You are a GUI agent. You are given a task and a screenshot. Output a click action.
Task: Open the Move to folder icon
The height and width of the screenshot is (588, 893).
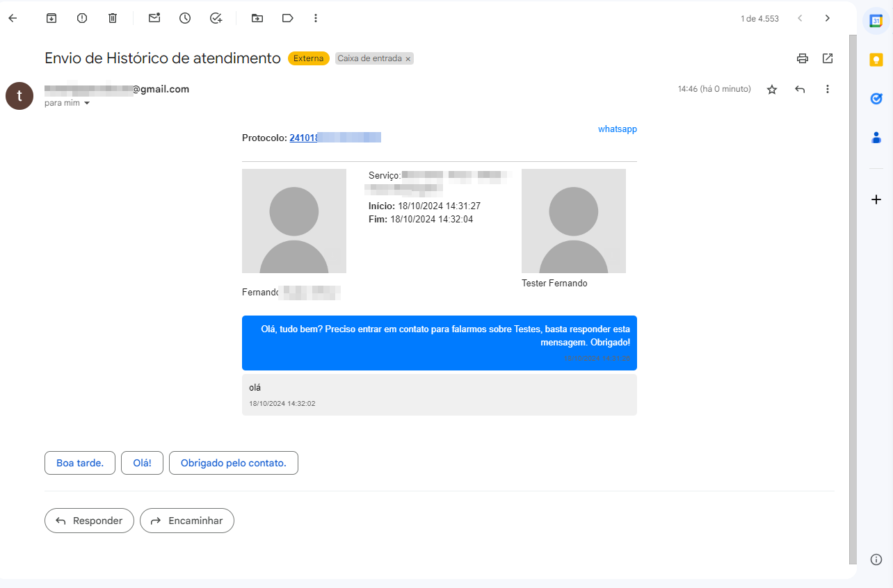point(257,18)
